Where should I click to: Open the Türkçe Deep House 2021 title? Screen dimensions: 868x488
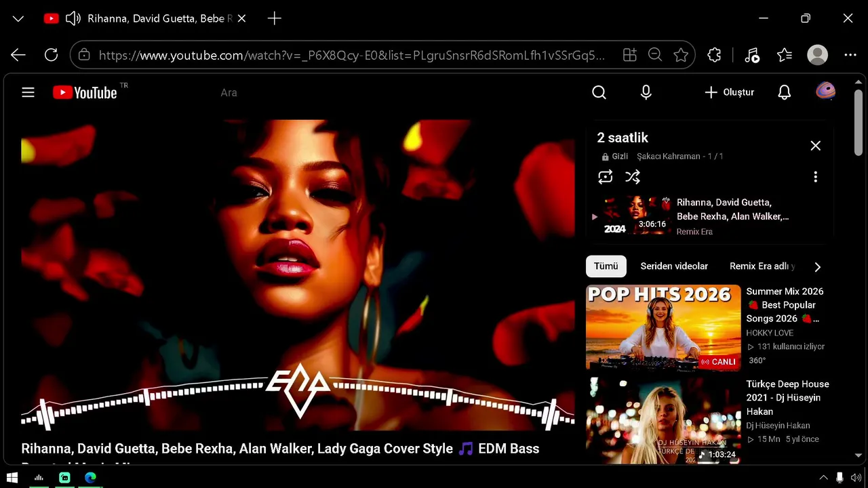[787, 398]
